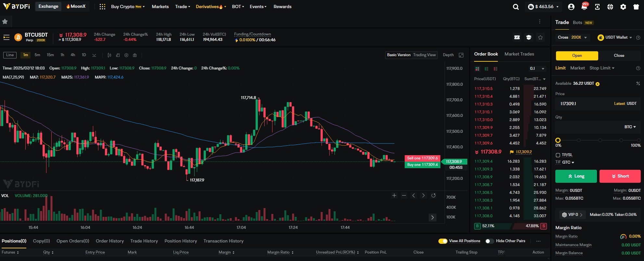
Task: Click the red Short button
Action: pos(620,176)
